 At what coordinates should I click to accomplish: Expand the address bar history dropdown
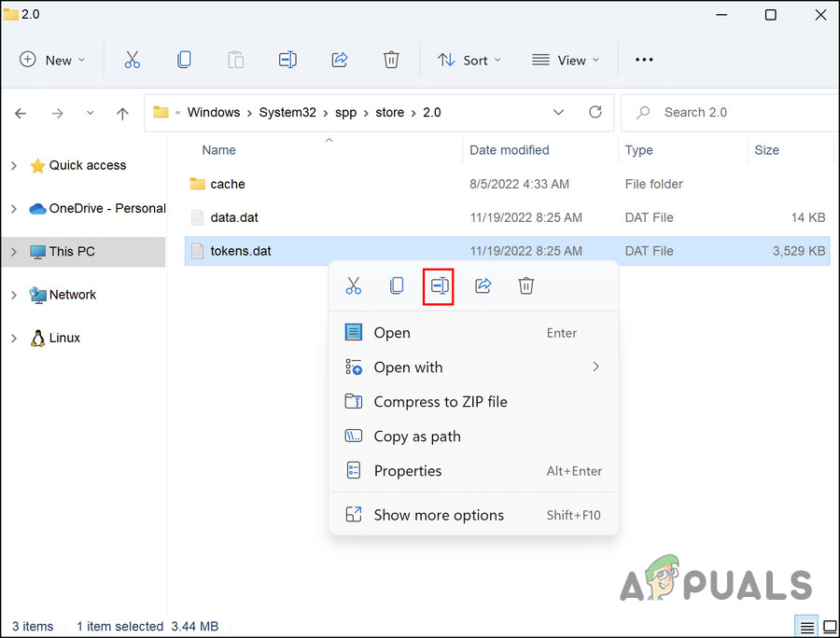pos(558,112)
